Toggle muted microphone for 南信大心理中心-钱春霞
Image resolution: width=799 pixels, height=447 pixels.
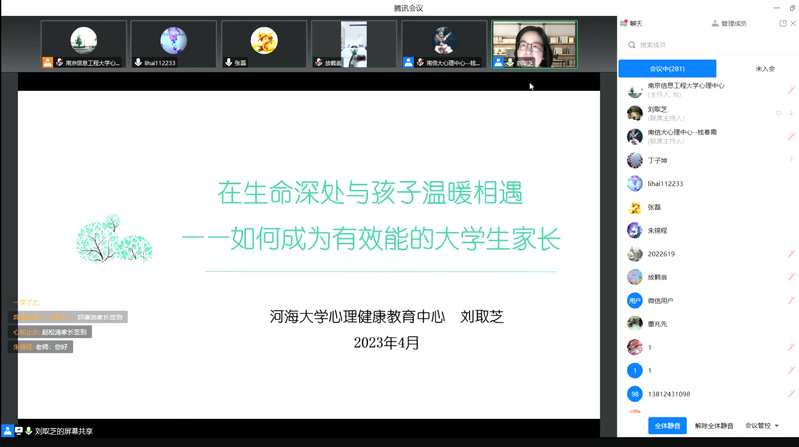pyautogui.click(x=790, y=136)
